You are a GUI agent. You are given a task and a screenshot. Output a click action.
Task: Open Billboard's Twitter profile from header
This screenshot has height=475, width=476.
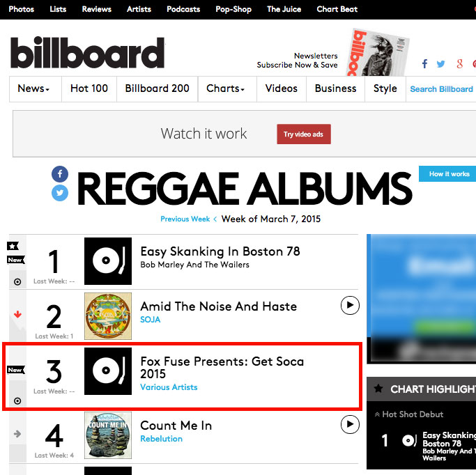tap(441, 64)
